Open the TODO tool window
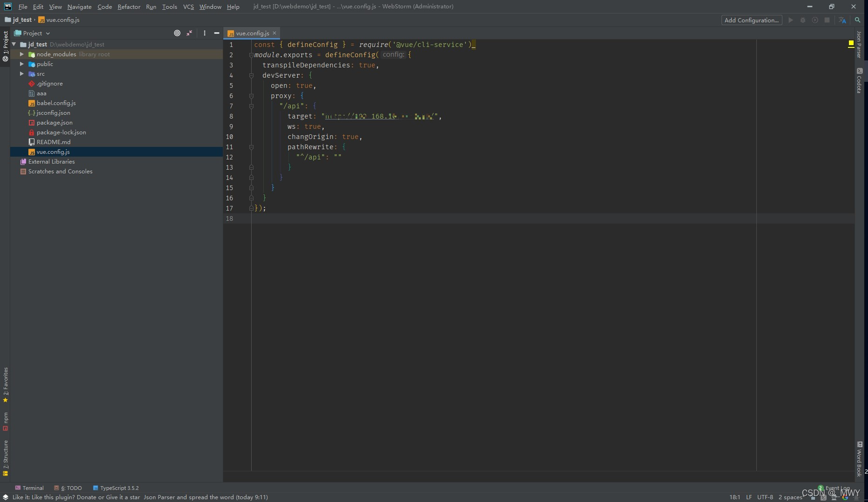Image resolution: width=868 pixels, height=502 pixels. coord(70,488)
